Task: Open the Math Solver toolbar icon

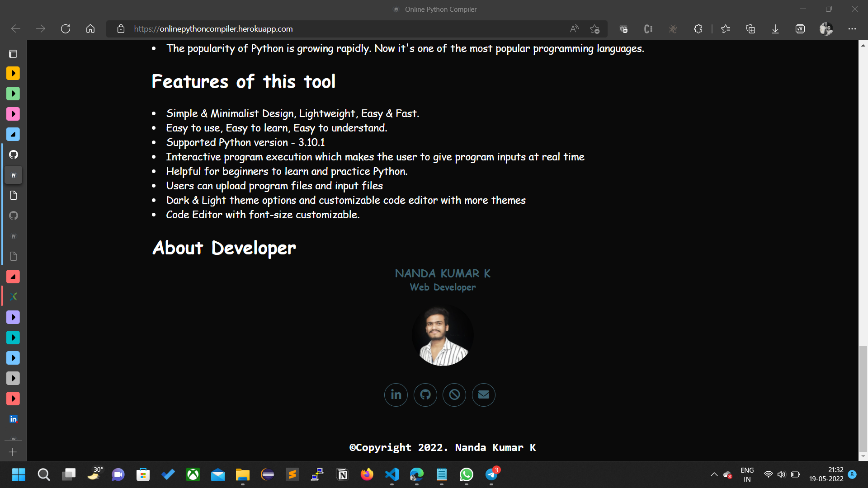Action: coord(800,28)
